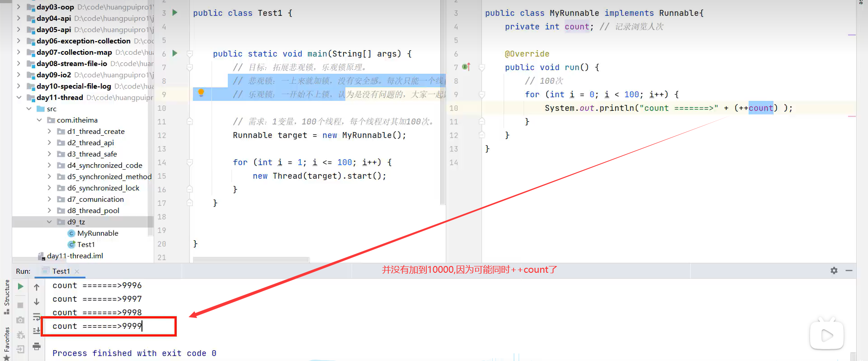Expand d1_thread_create package
Image resolution: width=868 pixels, height=361 pixels.
49,131
